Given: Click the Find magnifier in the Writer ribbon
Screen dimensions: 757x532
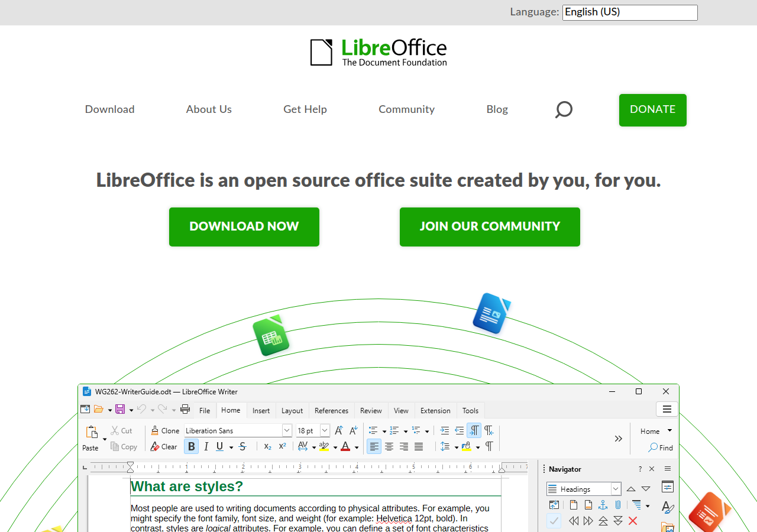Looking at the screenshot, I should coord(653,447).
